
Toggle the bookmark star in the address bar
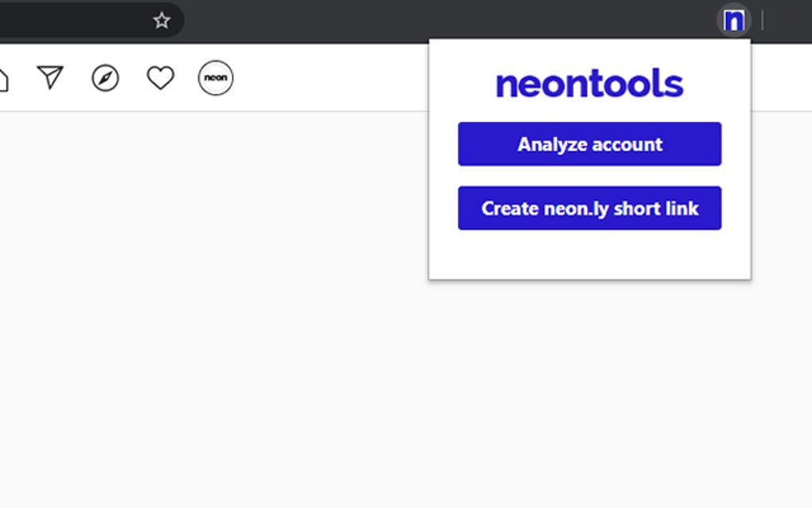[162, 21]
